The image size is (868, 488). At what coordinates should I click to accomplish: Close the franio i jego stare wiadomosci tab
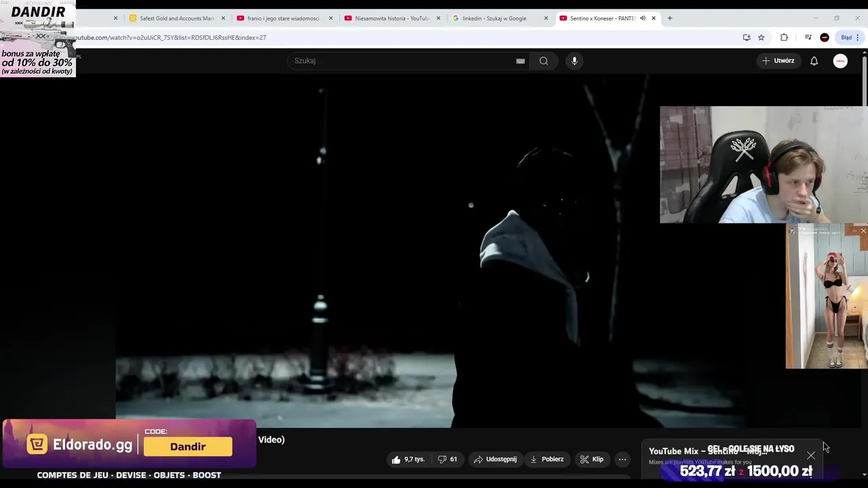(x=331, y=18)
